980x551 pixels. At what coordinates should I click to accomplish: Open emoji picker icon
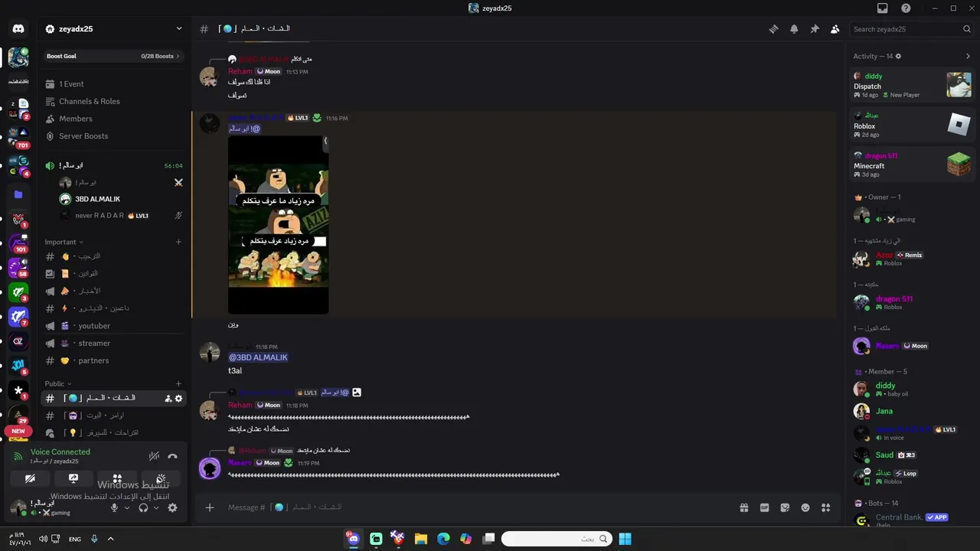pyautogui.click(x=805, y=507)
